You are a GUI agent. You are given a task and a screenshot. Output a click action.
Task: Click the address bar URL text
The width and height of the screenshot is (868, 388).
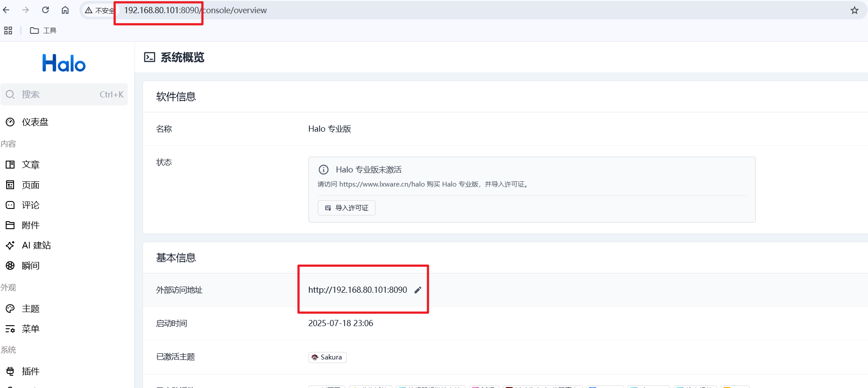coord(195,10)
